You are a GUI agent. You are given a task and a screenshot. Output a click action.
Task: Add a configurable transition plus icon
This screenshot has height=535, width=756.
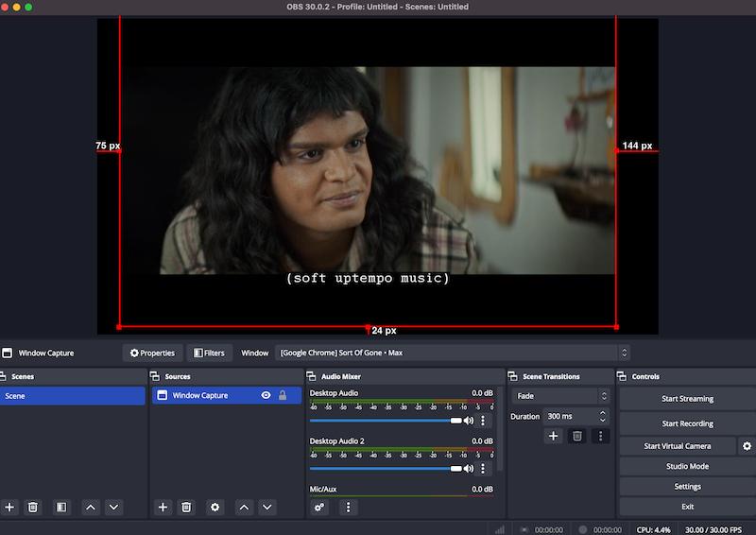(x=554, y=436)
